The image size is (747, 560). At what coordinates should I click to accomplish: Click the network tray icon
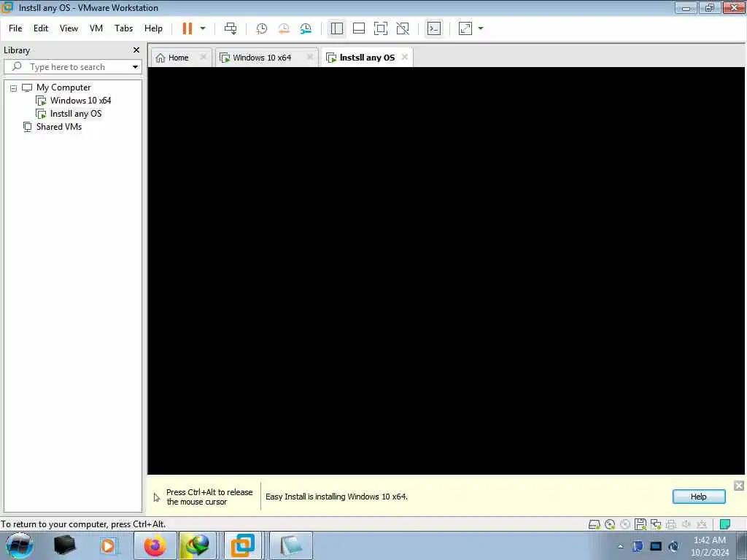656,546
